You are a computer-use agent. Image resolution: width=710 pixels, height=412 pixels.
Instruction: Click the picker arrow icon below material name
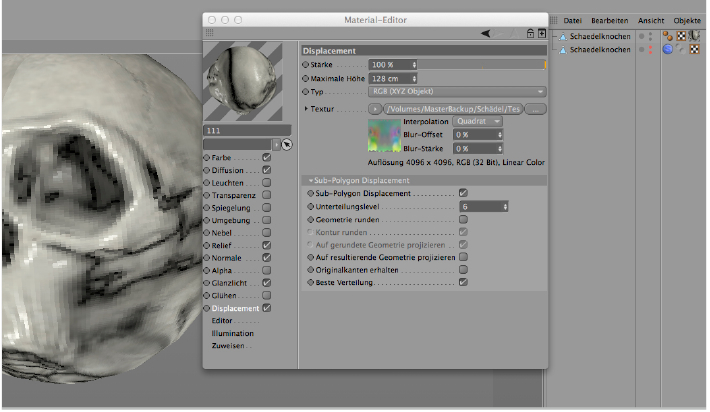click(287, 144)
